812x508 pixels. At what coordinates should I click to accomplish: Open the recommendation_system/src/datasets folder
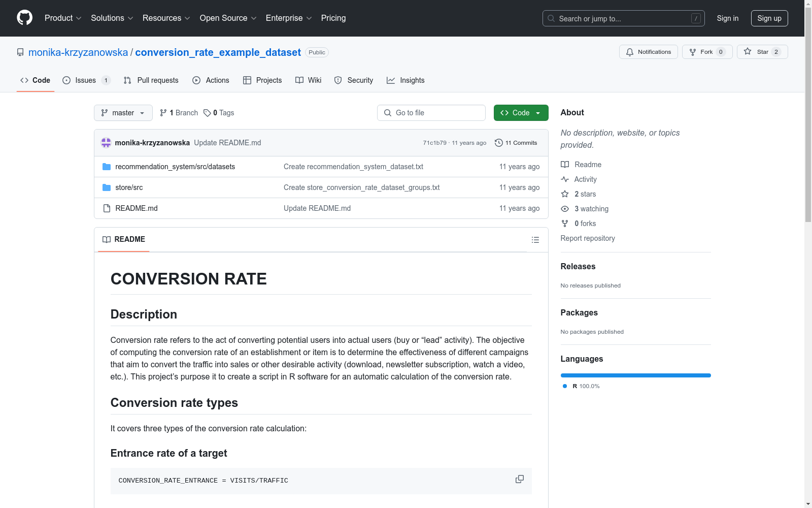coord(175,167)
